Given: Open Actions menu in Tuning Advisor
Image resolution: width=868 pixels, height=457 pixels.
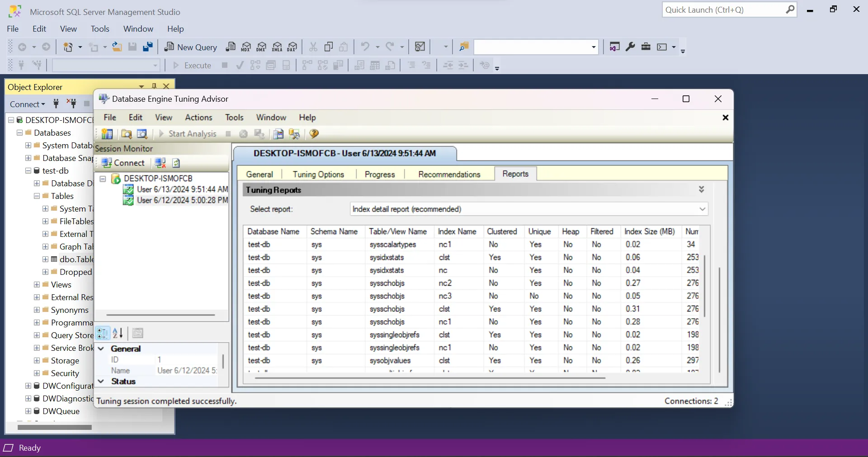Looking at the screenshot, I should [x=198, y=118].
